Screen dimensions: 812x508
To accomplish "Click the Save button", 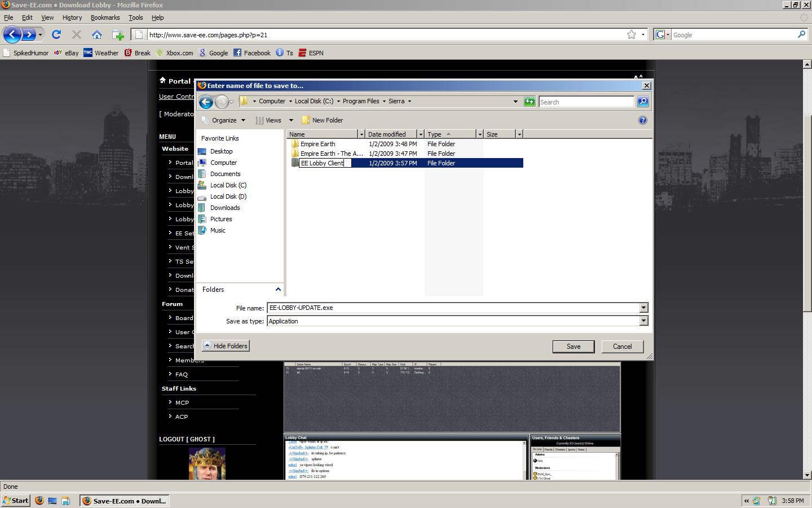I will 573,347.
